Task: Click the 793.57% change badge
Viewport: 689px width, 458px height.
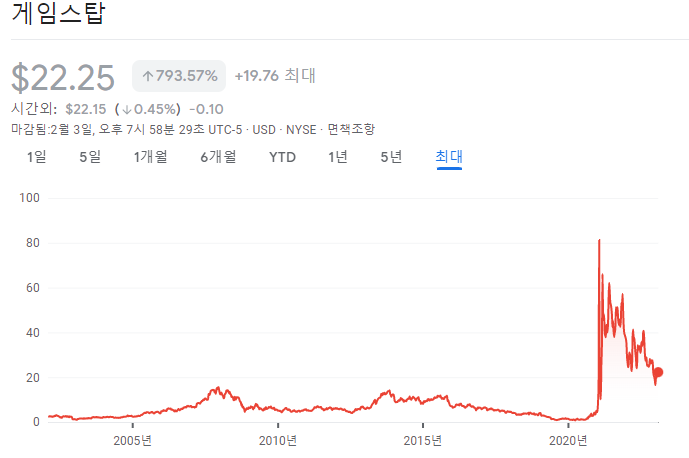Action: (x=179, y=76)
